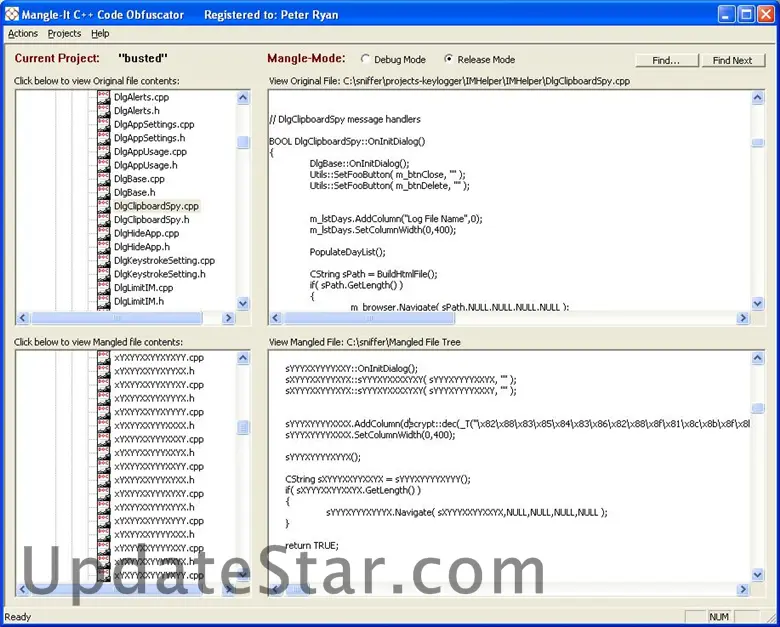Click the PopulateDayList(); line in original code
Screen dimensions: 780x627
(x=347, y=252)
